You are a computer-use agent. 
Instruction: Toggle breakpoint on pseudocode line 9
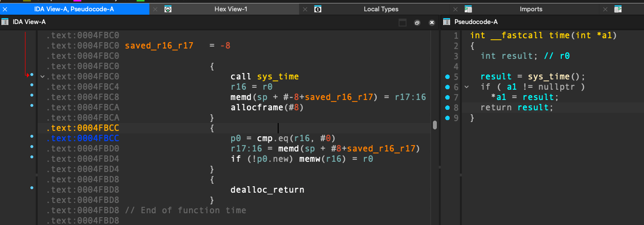448,118
